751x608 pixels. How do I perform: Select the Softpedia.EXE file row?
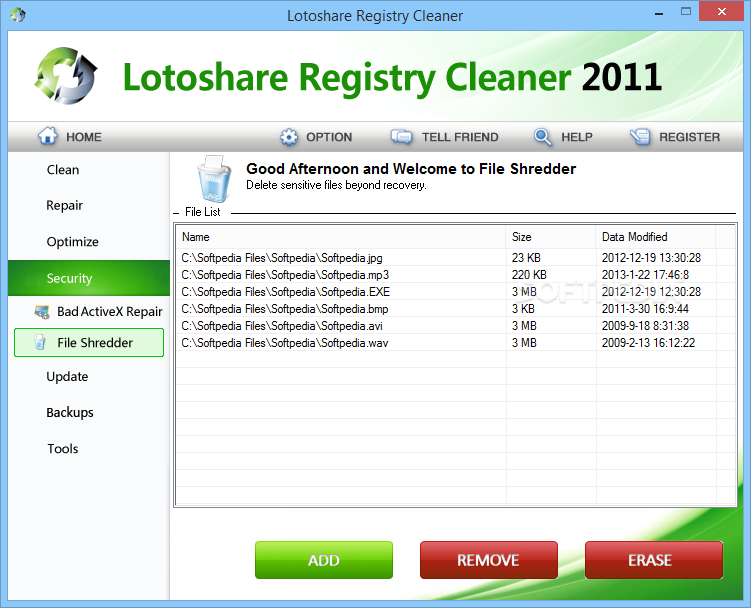[456, 292]
